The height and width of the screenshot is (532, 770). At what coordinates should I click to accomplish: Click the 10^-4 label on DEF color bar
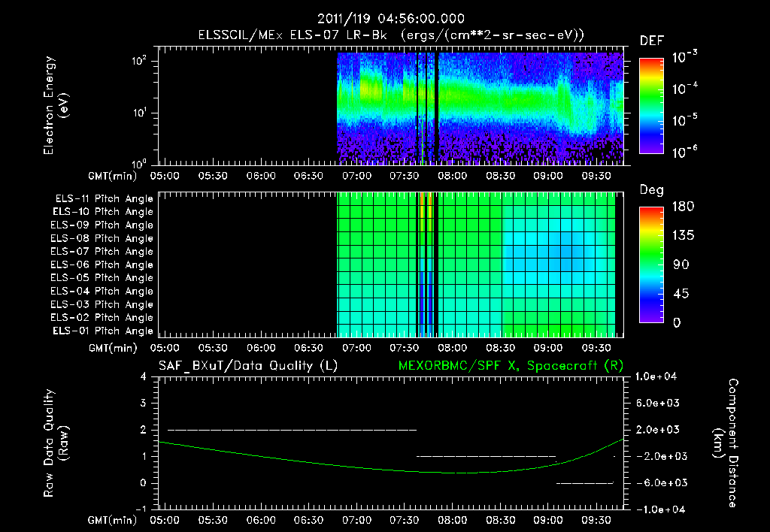coord(684,89)
